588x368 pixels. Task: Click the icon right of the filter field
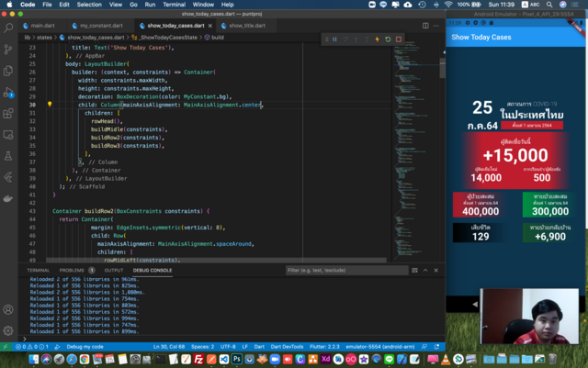414,270
